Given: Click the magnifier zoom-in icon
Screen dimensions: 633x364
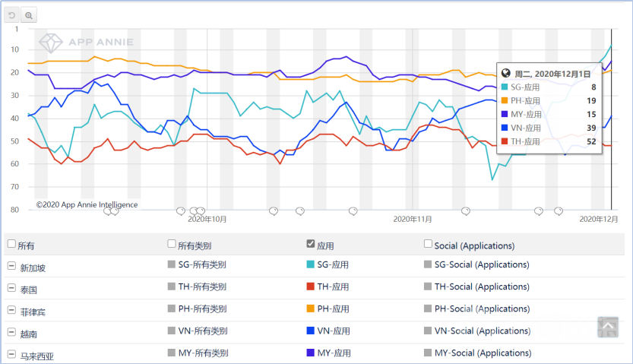Looking at the screenshot, I should coord(29,14).
